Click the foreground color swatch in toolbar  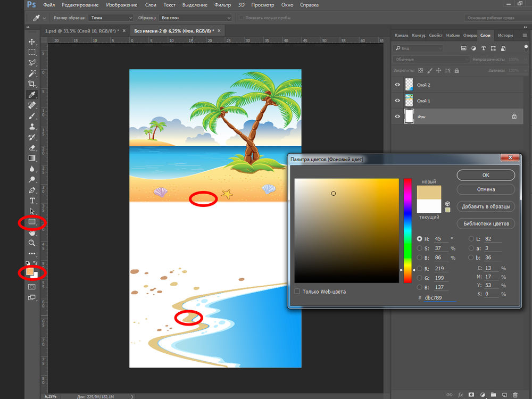click(x=30, y=271)
